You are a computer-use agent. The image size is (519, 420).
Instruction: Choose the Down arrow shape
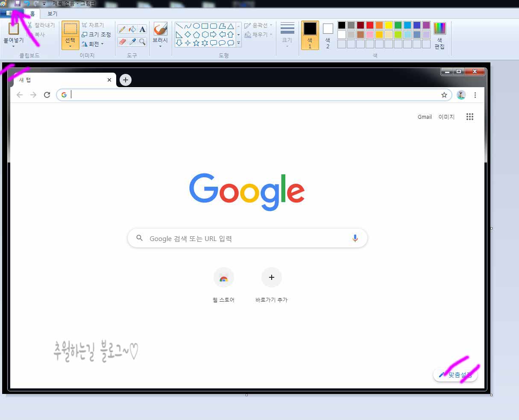179,43
